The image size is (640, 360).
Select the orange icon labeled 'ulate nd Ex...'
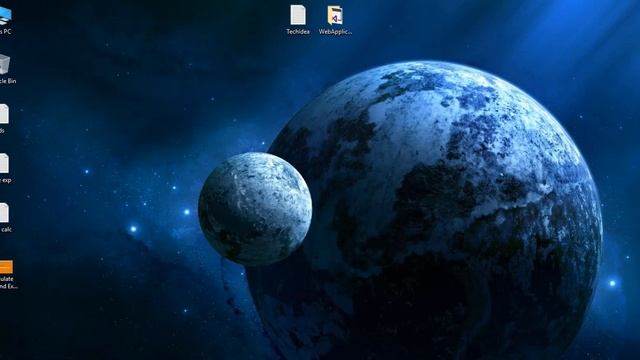6,267
